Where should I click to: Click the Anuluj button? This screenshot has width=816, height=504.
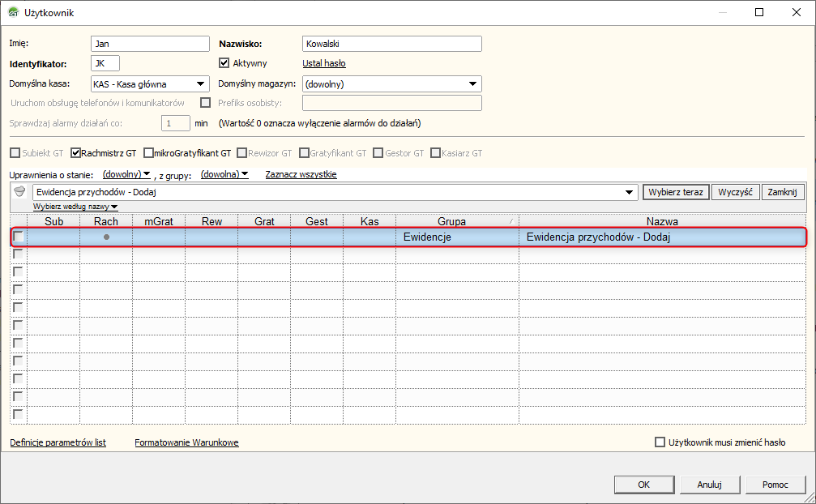tap(709, 485)
